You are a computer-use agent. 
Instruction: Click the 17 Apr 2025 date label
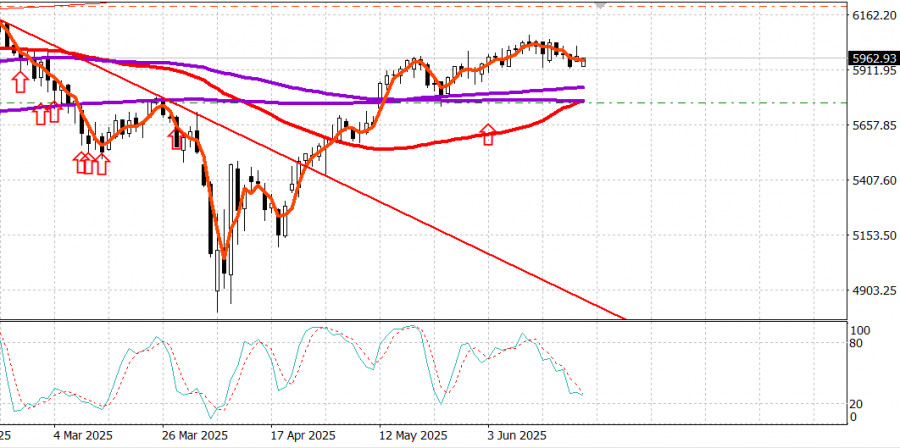tap(302, 434)
